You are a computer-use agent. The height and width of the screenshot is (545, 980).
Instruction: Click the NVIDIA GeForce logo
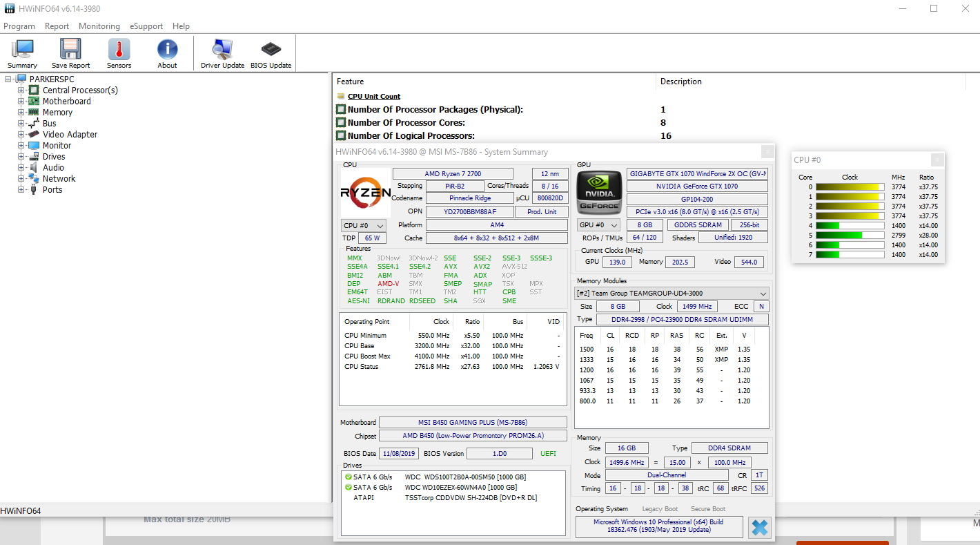click(598, 193)
